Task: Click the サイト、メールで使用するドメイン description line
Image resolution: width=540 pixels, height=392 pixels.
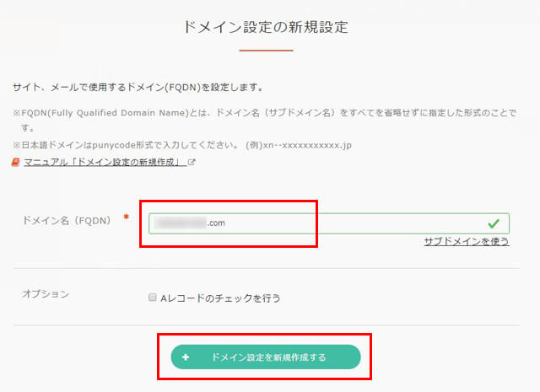Action: tap(138, 88)
